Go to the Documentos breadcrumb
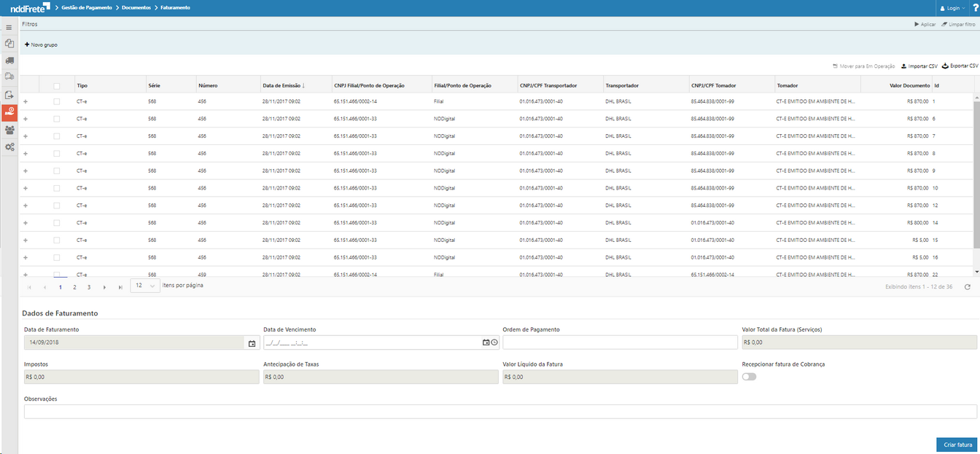Screen dimensions: 980x454 (x=136, y=7)
